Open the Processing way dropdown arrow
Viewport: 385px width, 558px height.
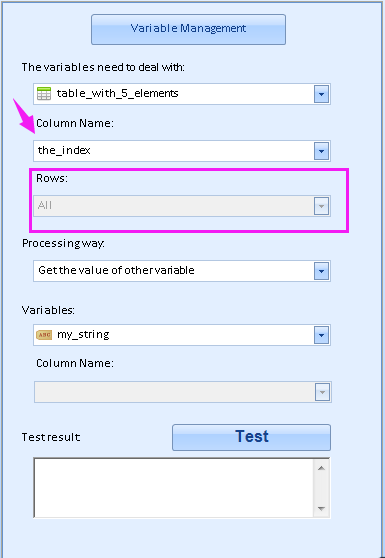click(x=321, y=271)
